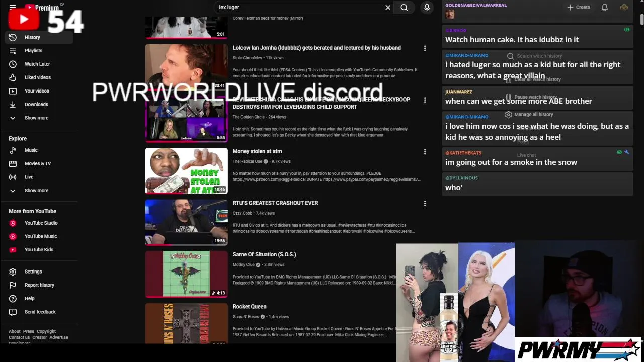The width and height of the screenshot is (644, 362).
Task: Open Rocket Queen video title
Action: point(250,307)
